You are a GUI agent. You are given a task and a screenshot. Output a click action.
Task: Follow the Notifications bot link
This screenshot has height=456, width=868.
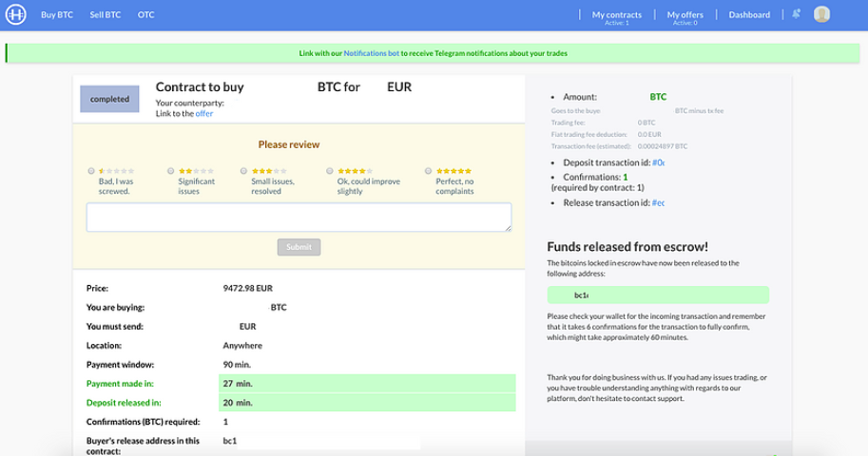pos(372,53)
